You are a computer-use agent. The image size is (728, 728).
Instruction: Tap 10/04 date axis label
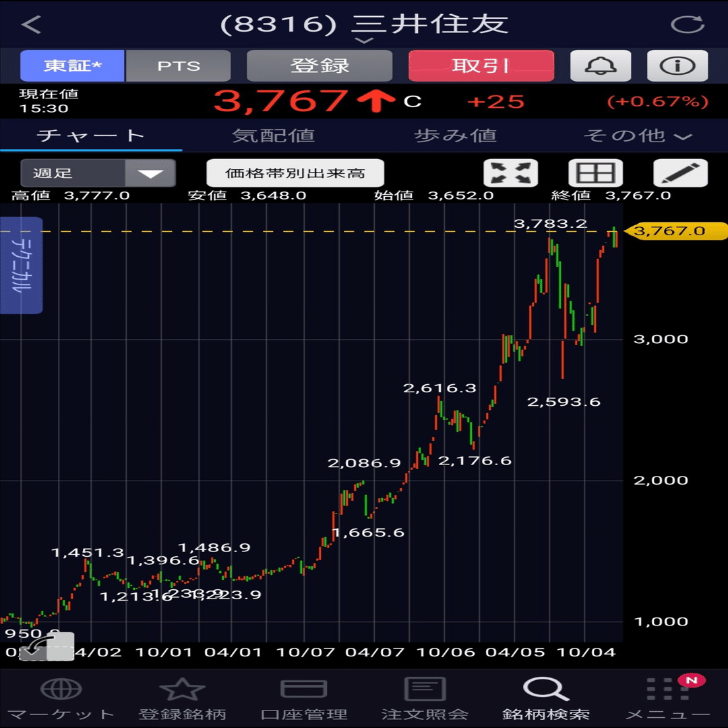pos(586,652)
